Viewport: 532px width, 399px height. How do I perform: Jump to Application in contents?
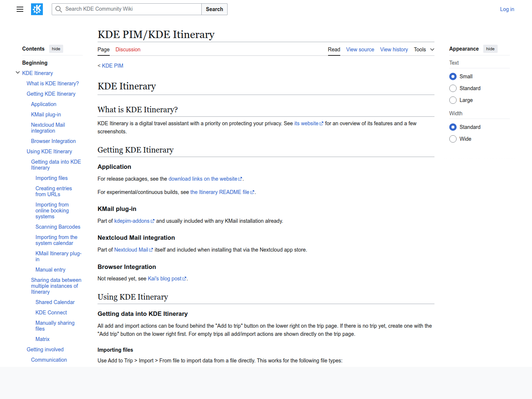[44, 104]
